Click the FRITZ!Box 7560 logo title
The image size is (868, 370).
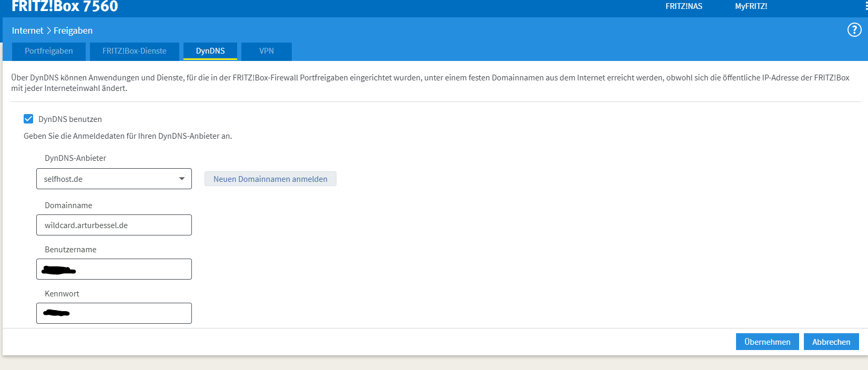coord(65,6)
